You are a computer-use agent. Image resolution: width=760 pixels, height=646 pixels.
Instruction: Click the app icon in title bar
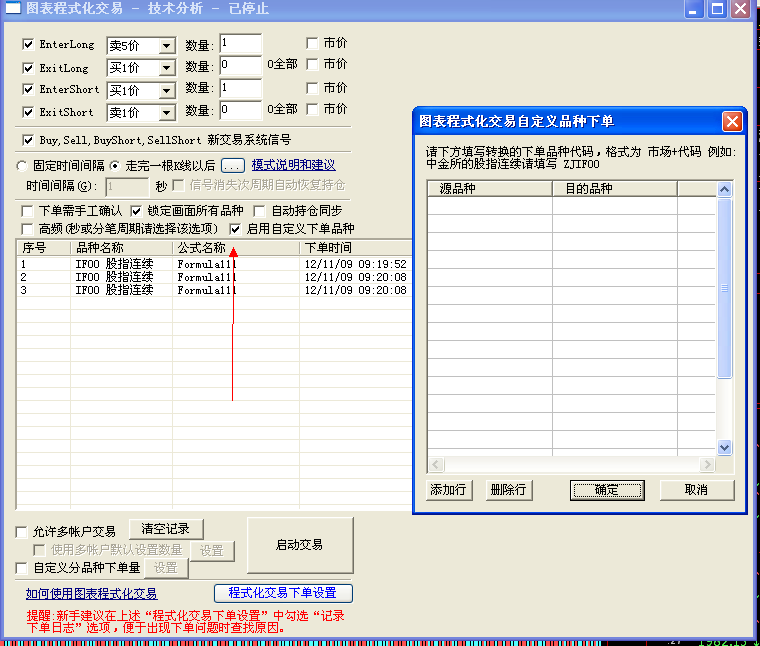pos(13,9)
